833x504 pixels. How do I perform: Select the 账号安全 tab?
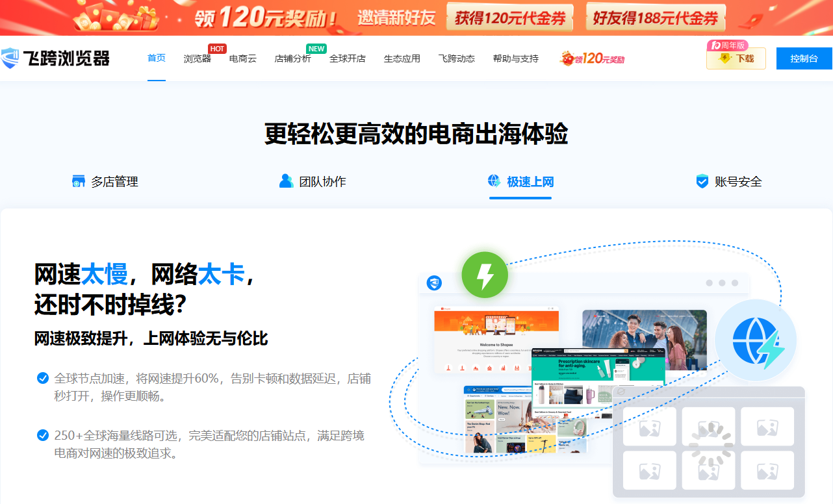[x=729, y=182]
